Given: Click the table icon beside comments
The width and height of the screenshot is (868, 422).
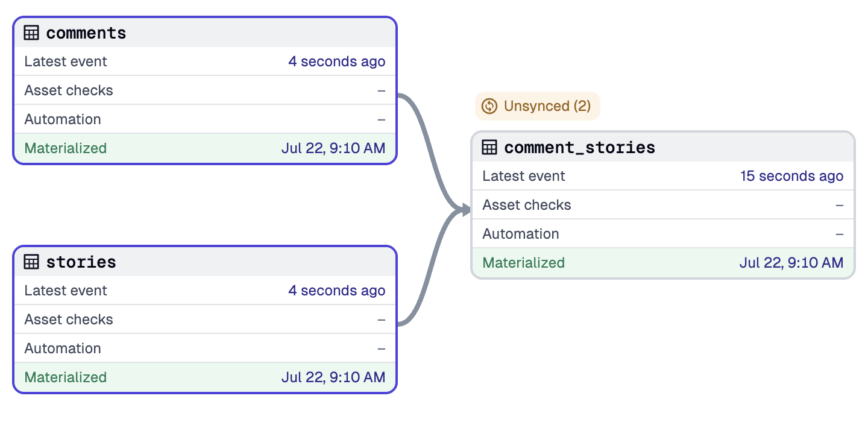Looking at the screenshot, I should (x=31, y=33).
